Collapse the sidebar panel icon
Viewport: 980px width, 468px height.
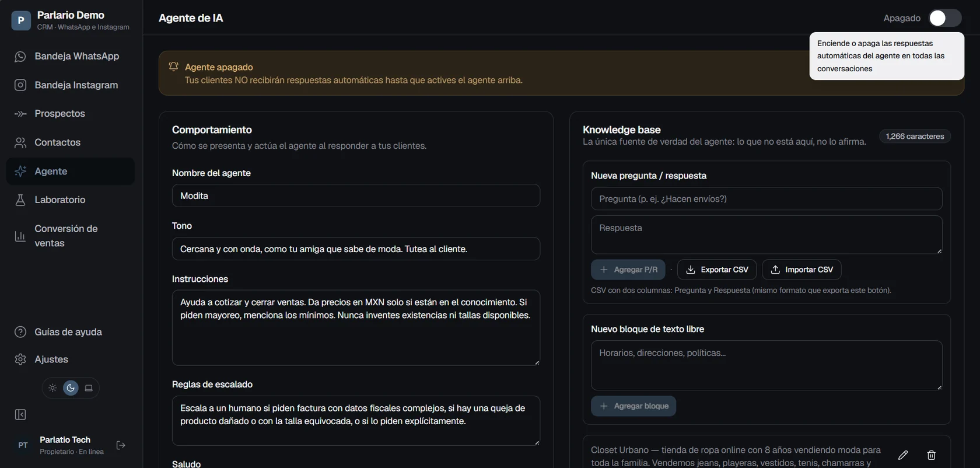(20, 415)
